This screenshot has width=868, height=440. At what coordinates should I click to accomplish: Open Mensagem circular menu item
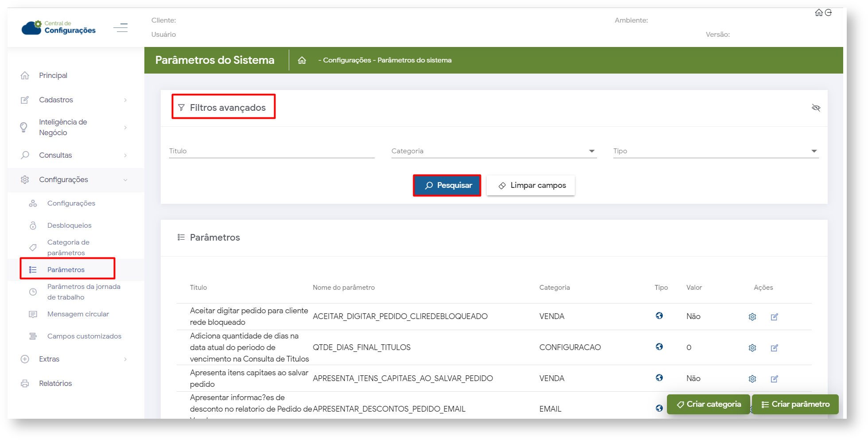tap(78, 314)
